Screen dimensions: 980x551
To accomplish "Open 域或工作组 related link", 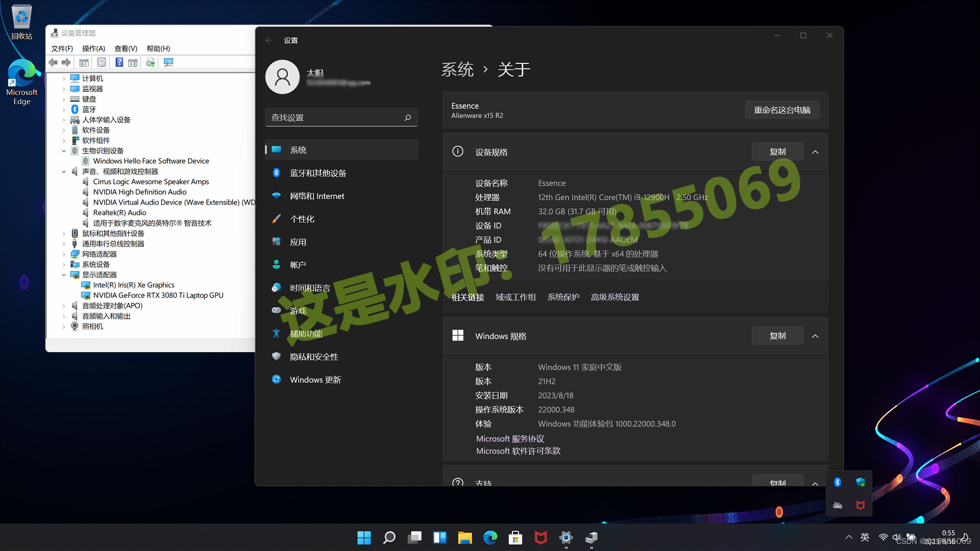I will pyautogui.click(x=516, y=297).
